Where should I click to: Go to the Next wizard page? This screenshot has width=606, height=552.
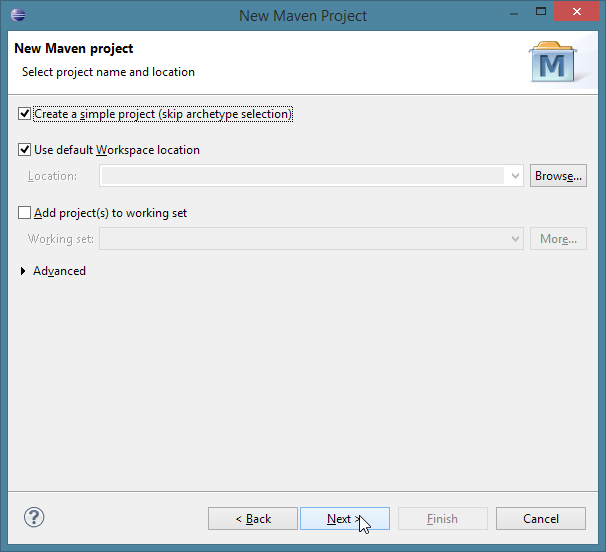point(345,518)
